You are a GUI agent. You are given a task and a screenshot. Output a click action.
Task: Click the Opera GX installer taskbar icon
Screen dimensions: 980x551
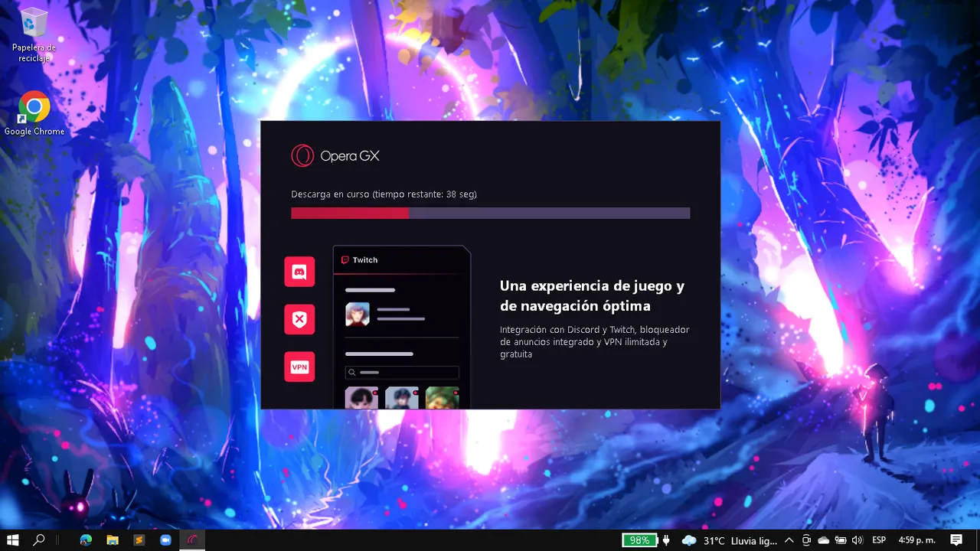pos(193,540)
